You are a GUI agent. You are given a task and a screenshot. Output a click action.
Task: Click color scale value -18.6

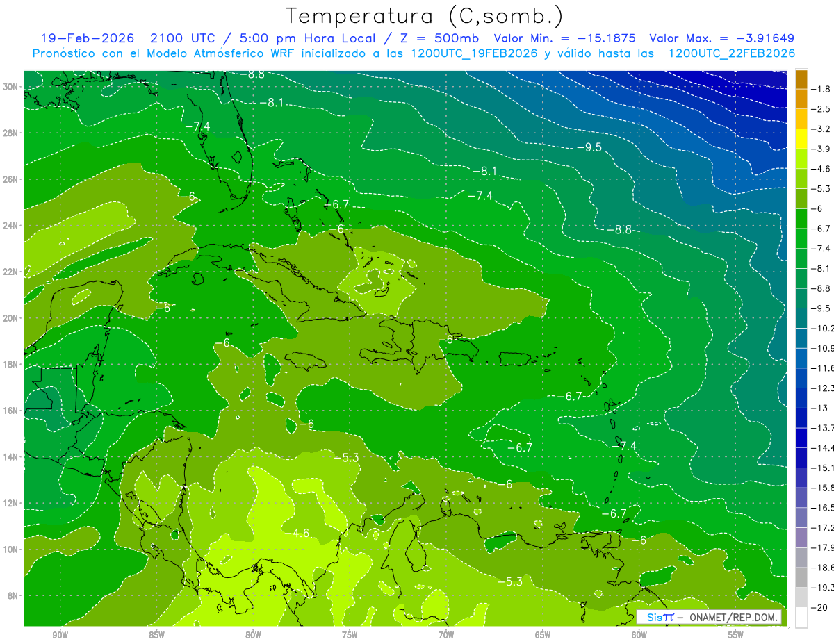coord(823,568)
